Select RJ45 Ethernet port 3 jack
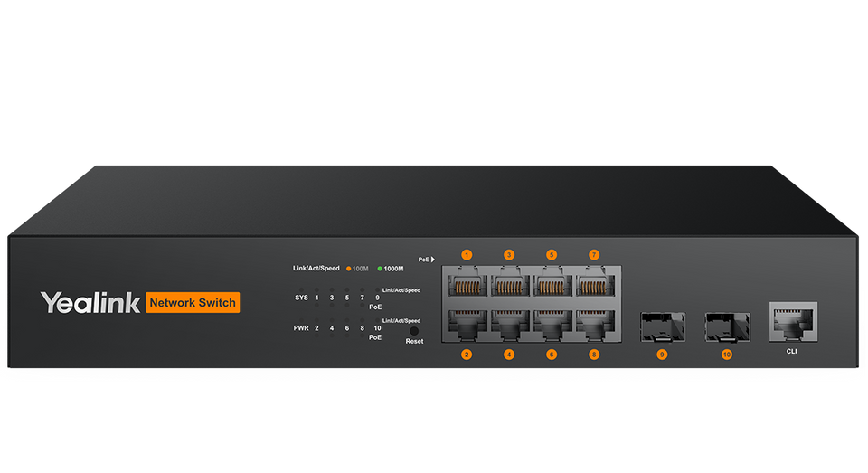 click(509, 281)
